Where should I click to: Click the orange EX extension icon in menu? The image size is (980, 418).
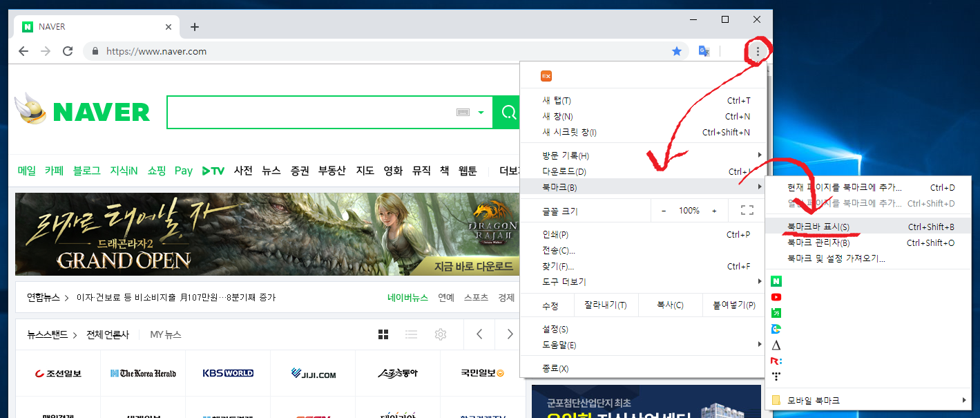546,76
